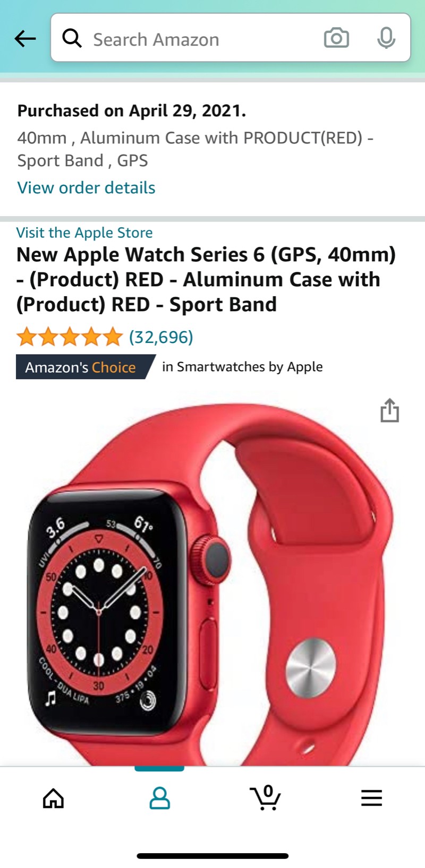
Task: Tap the Apple Watch Series 6 title
Action: click(206, 279)
